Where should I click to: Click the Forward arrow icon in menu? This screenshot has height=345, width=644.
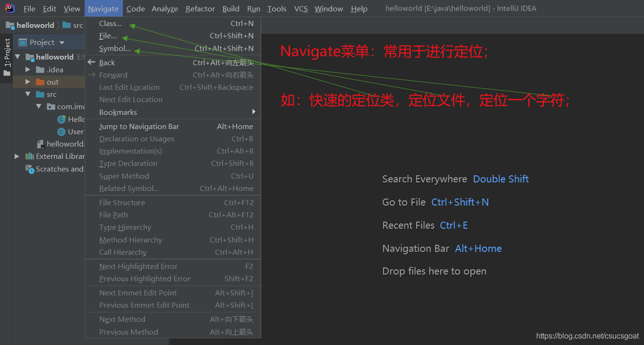(92, 75)
